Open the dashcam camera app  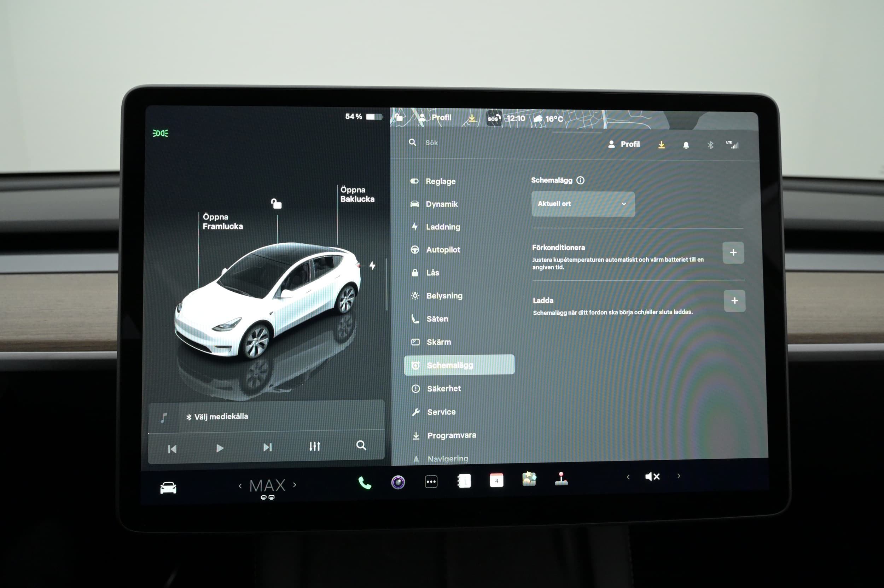tap(398, 482)
